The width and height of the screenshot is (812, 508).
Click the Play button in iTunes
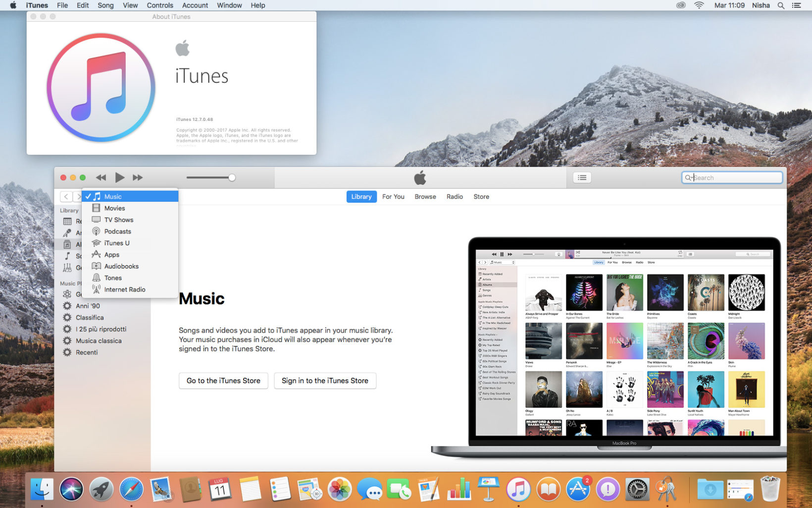pyautogui.click(x=119, y=177)
